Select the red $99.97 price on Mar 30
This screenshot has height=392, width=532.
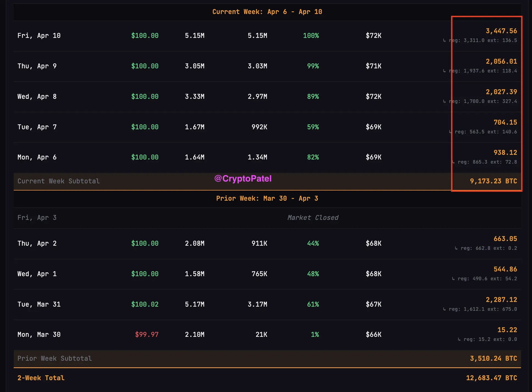click(x=147, y=335)
